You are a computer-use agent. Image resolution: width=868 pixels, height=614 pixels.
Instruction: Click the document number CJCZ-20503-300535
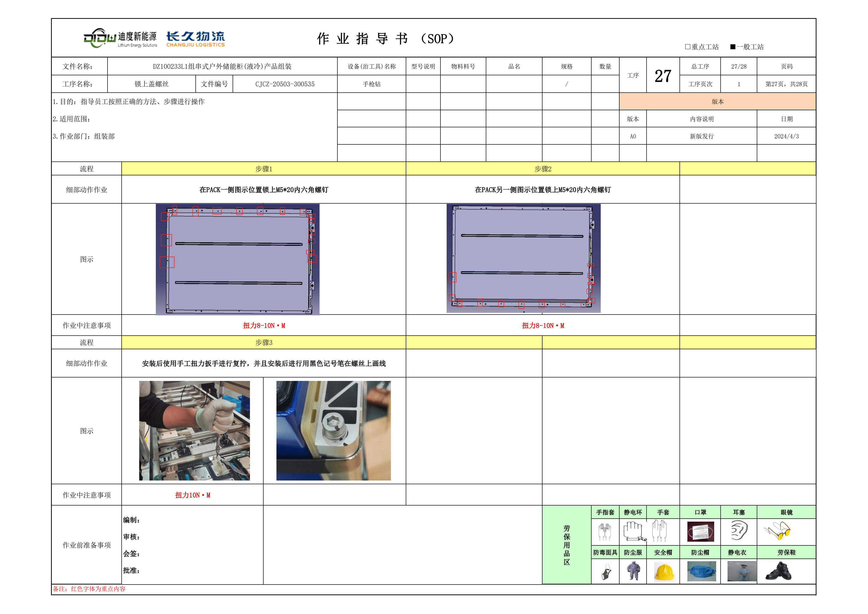click(x=285, y=84)
